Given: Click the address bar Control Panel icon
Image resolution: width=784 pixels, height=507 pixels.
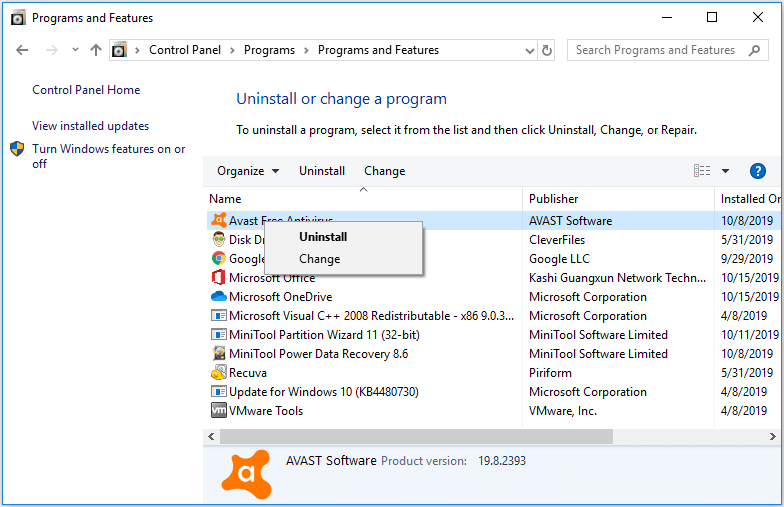Looking at the screenshot, I should 119,50.
